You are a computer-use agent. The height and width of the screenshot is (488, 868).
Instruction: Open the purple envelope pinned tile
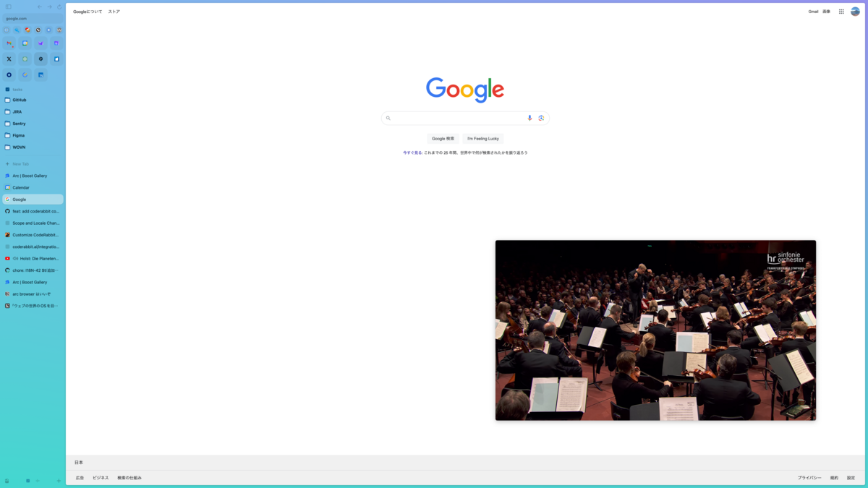(41, 43)
